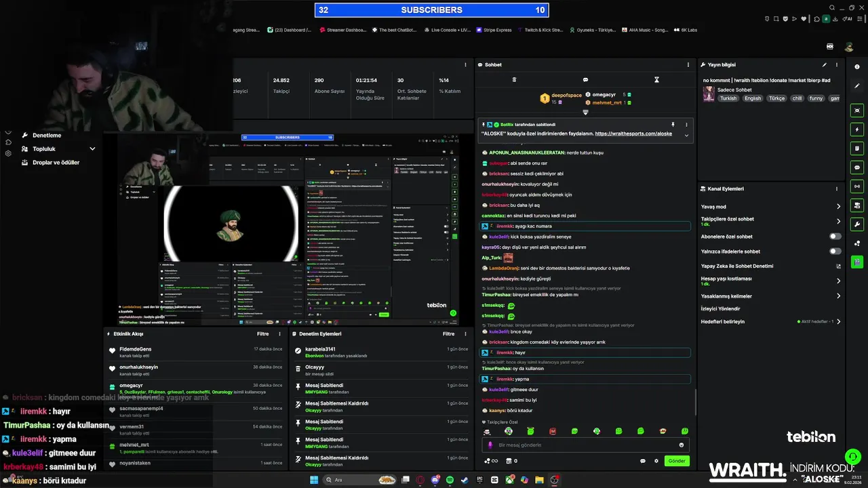868x488 pixels.
Task: Click the points infinity icon
Action: click(x=491, y=461)
